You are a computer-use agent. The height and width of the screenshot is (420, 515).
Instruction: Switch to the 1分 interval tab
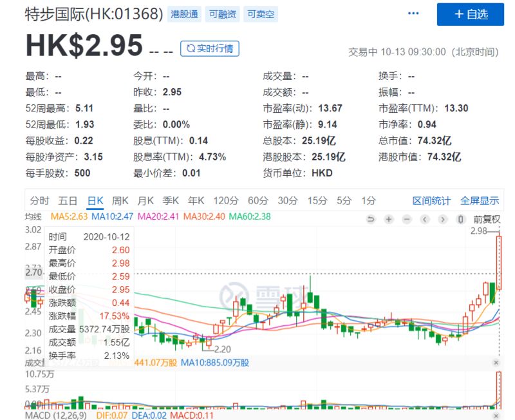368,200
